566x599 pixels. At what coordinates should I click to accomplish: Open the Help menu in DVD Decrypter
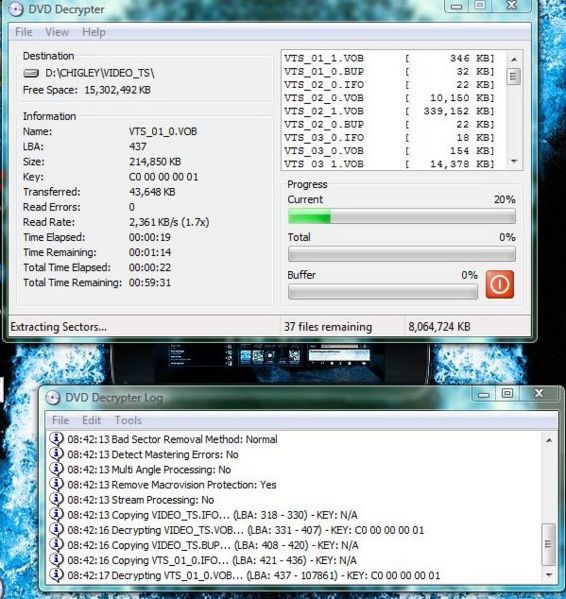(94, 32)
